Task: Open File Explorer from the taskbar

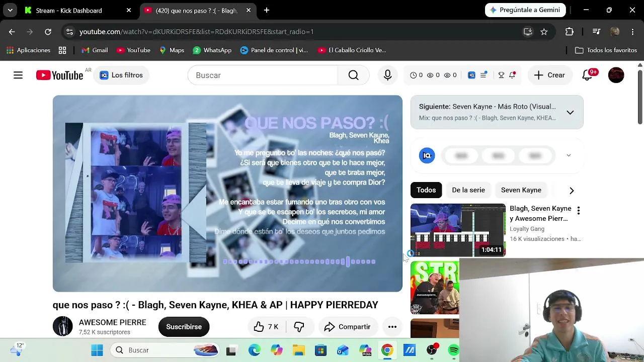Action: (299, 350)
